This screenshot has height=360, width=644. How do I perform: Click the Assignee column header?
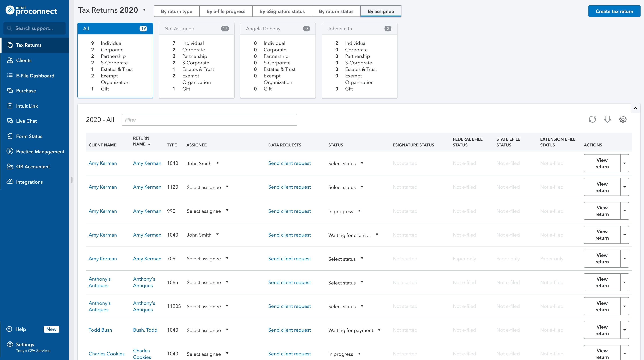(x=196, y=145)
